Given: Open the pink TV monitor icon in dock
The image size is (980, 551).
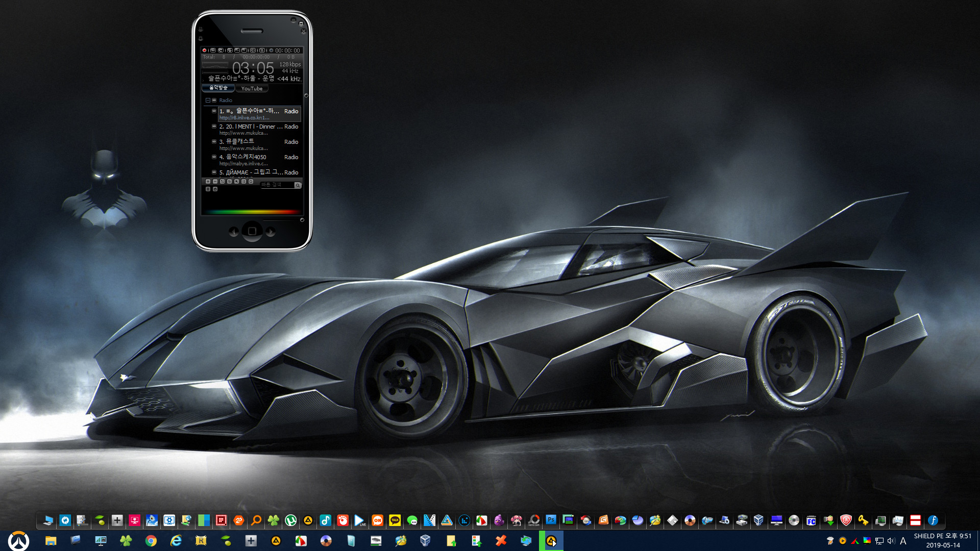Looking at the screenshot, I should 134,520.
